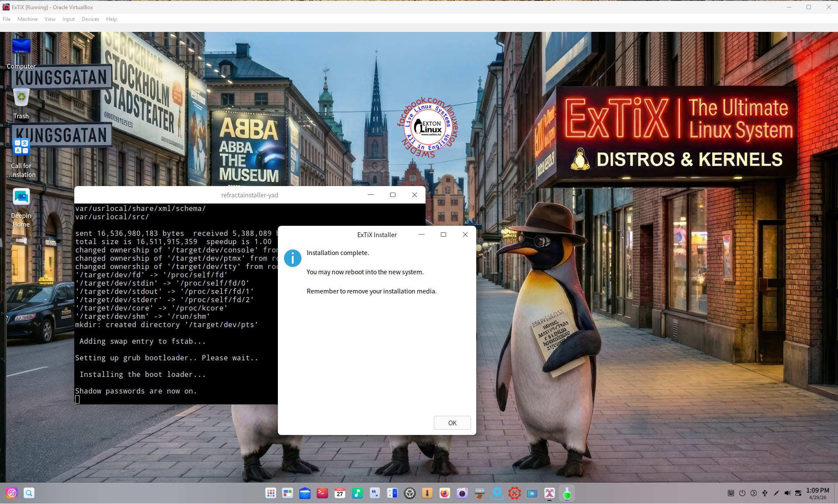Close the refractainstaller-yad terminal window
Screen dimensions: 838x504
tap(415, 195)
